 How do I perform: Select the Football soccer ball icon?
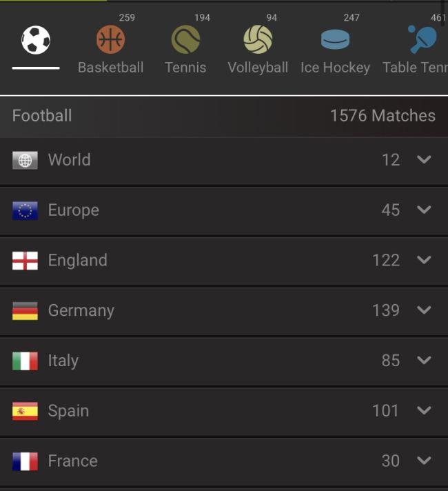click(36, 41)
